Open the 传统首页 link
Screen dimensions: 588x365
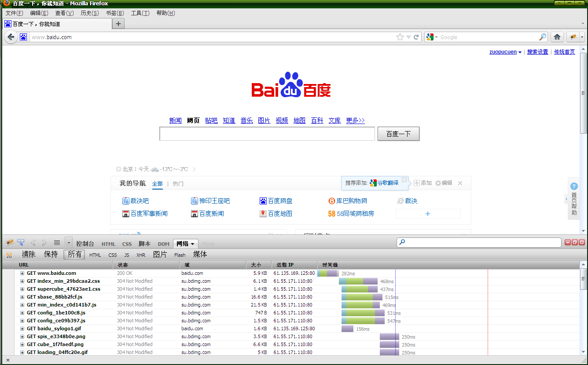(x=565, y=52)
